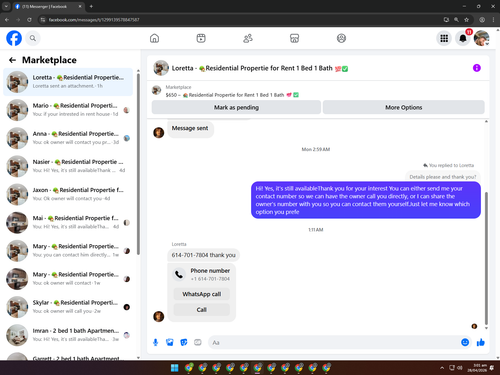
Task: Send a thumbs up like
Action: pyautogui.click(x=481, y=342)
